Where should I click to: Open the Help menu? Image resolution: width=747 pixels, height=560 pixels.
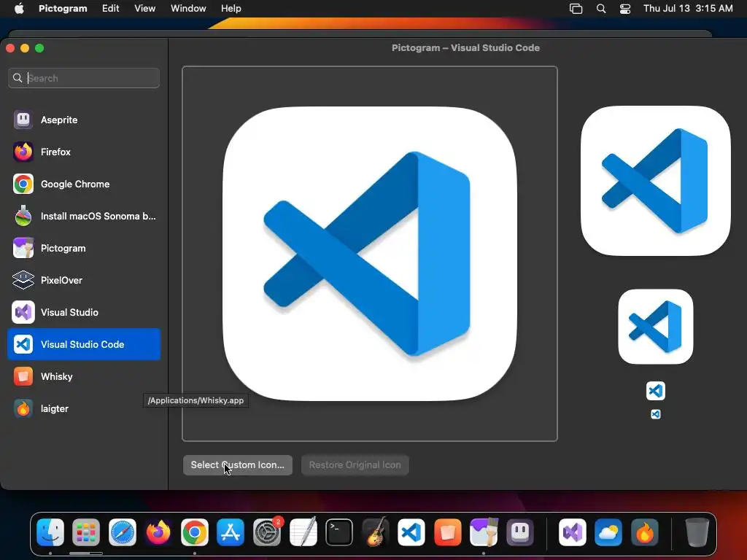[231, 8]
